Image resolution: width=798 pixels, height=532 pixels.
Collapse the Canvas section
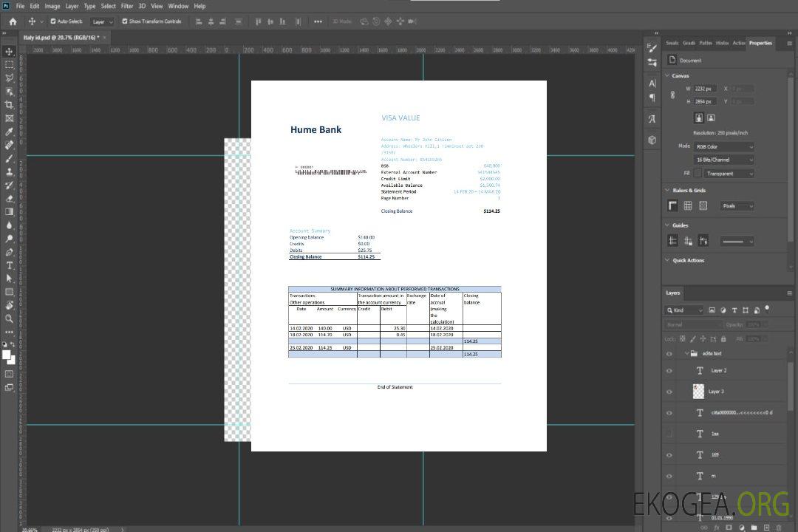tap(668, 75)
